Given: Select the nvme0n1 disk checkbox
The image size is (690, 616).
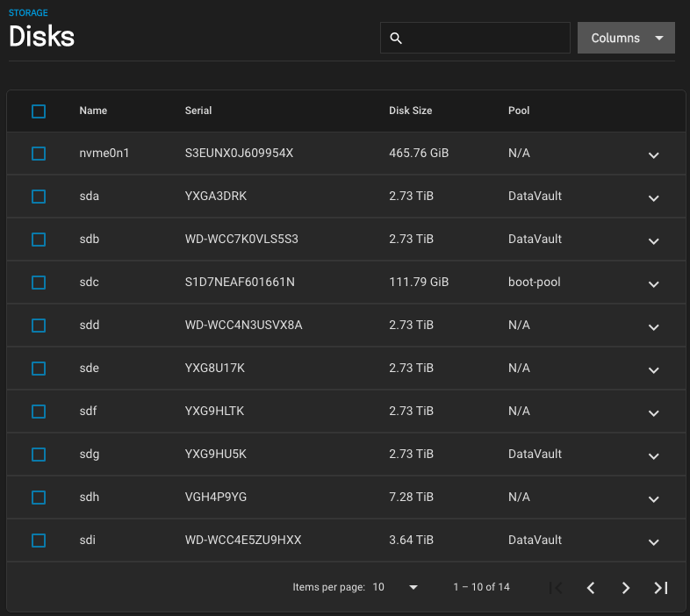Looking at the screenshot, I should (39, 154).
